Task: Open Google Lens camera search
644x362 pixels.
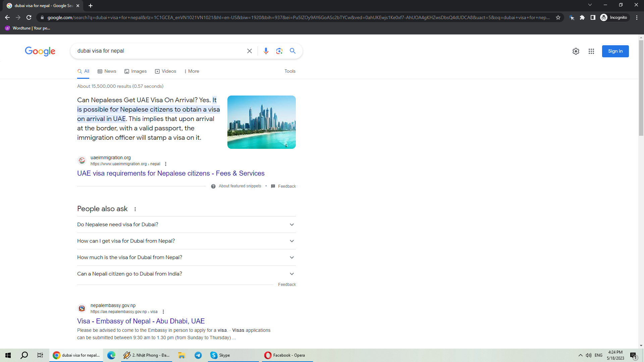Action: point(279,51)
